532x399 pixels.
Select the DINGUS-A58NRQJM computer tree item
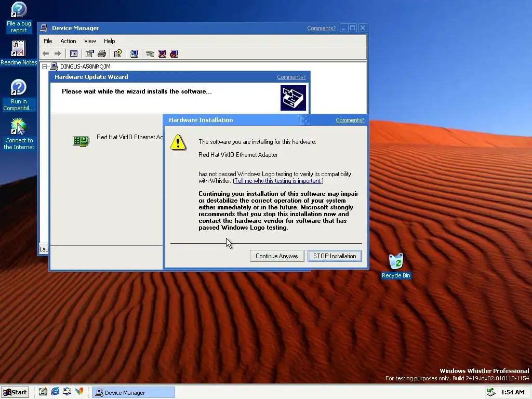(85, 66)
